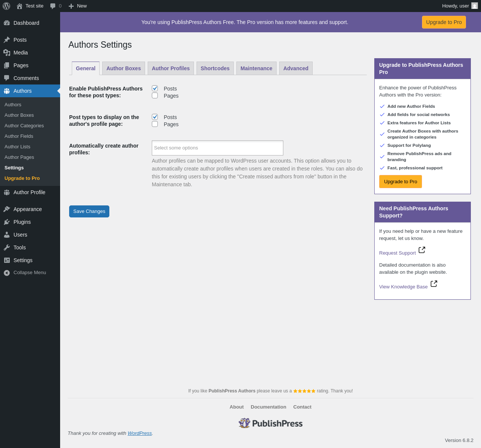Open Test site home icon
The image size is (481, 448).
coord(20,6)
